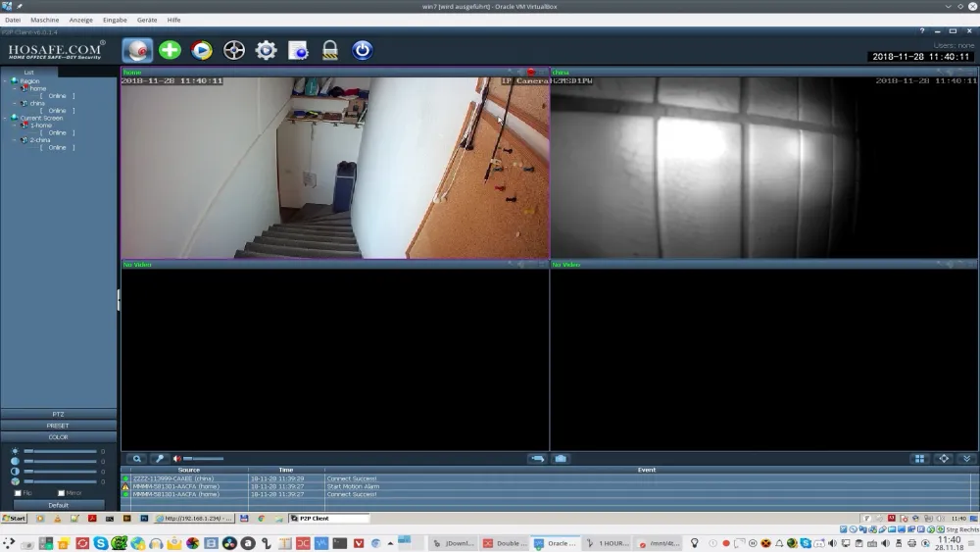980x552 pixels.
Task: Switch to the http://192.168.1.234 taskbar window
Action: click(x=194, y=519)
